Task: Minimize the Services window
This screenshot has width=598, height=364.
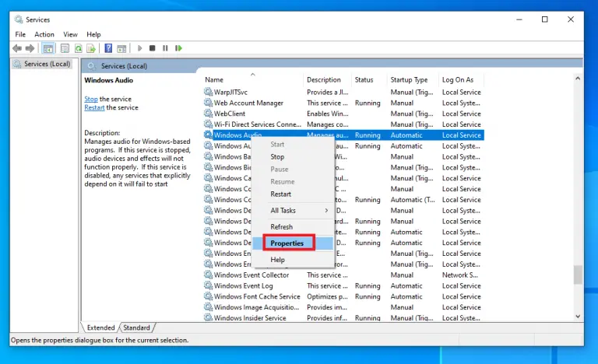Action: (519, 19)
